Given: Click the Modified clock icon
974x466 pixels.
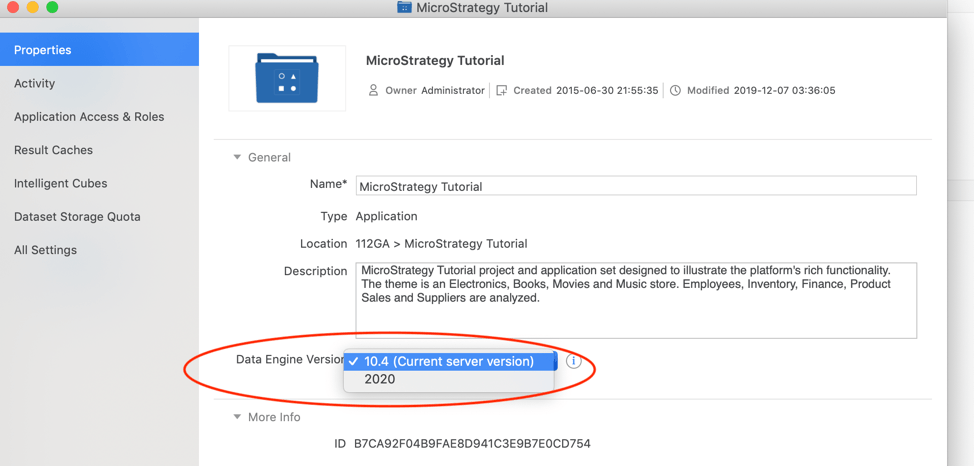Looking at the screenshot, I should [675, 90].
